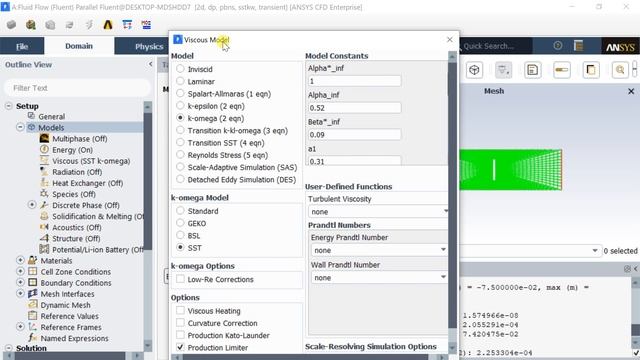Viewport: 640px width, 360px height.
Task: Collapse the Setup tree node
Action: pos(9,106)
